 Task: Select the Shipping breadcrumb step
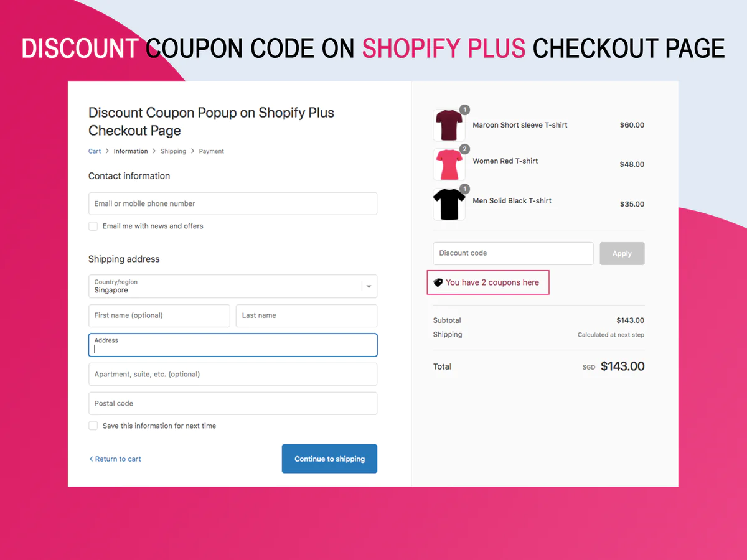point(173,151)
